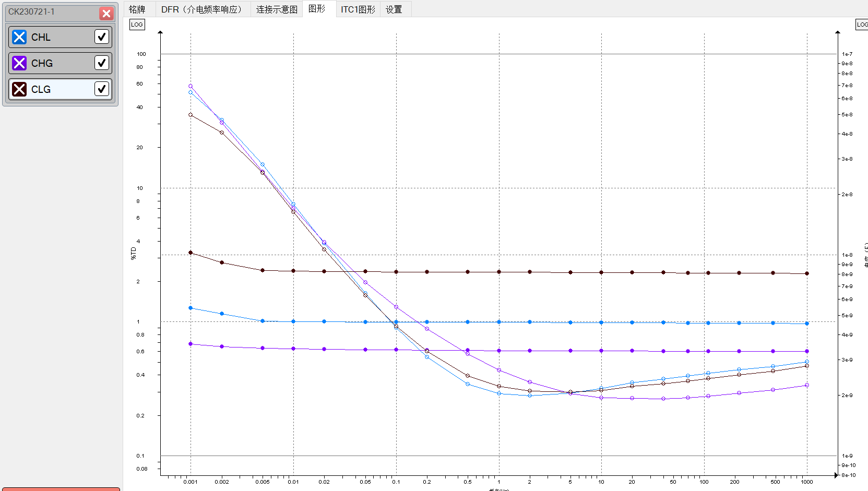Switch to the 连接示意图 tab
This screenshot has height=491, width=868.
(x=277, y=9)
